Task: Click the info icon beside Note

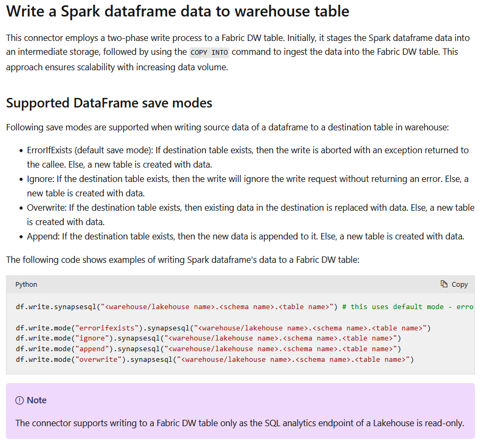Action: click(20, 400)
